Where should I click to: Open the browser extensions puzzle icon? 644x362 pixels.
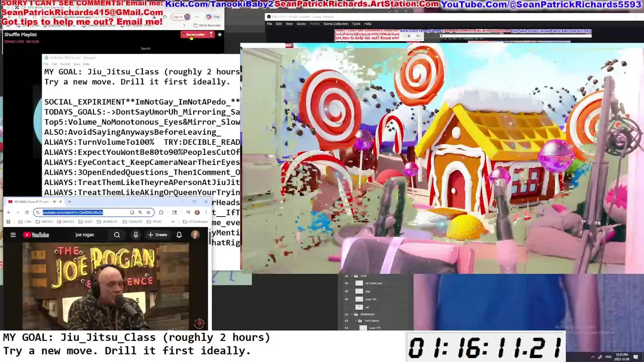click(x=161, y=212)
